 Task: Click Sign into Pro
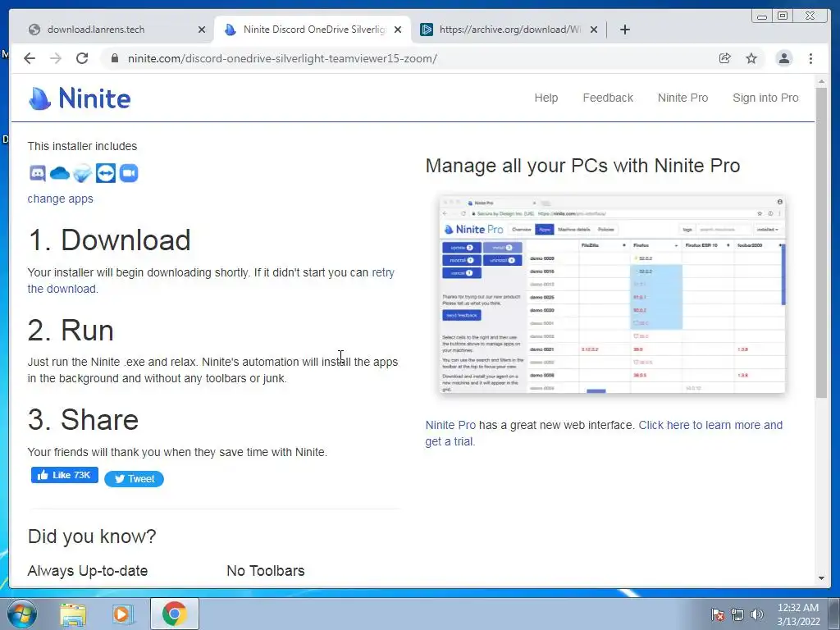(765, 98)
